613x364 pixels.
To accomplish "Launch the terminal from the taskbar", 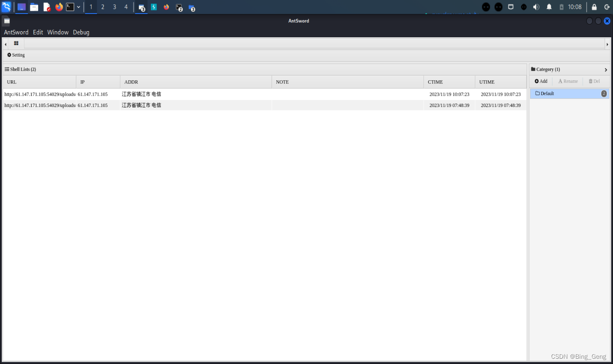I will [70, 7].
